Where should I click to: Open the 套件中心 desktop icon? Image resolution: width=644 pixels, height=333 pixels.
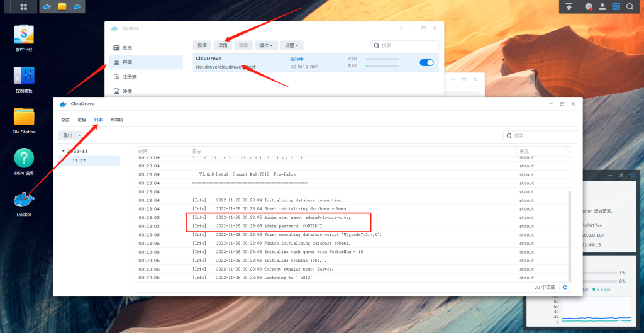[x=24, y=38]
